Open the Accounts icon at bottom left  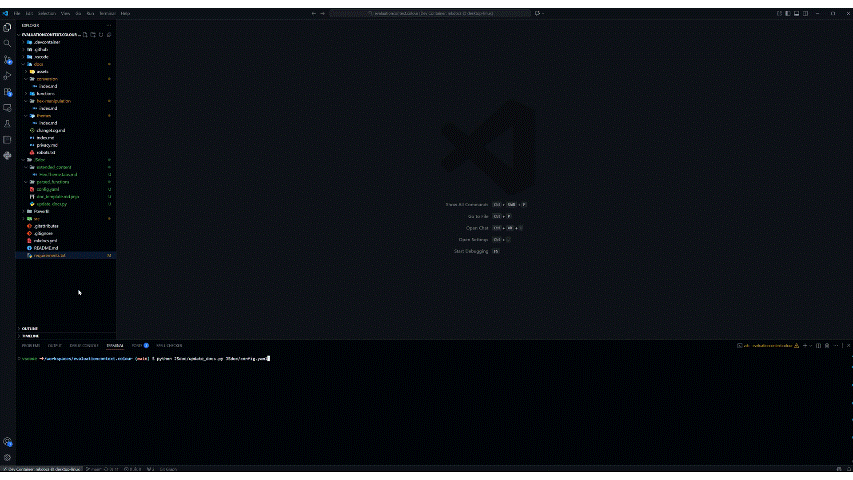coord(7,441)
